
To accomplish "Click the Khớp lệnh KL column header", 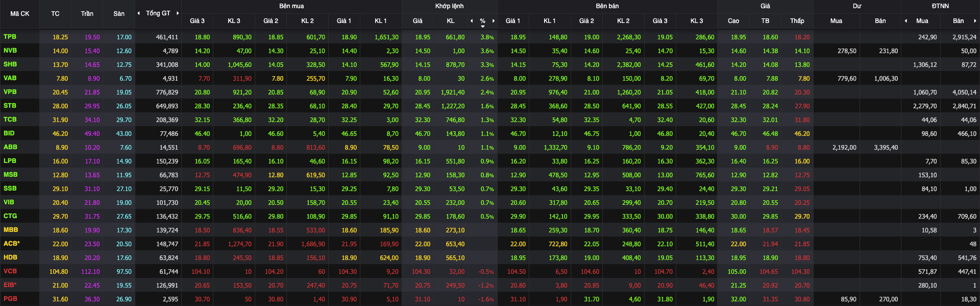I will point(450,21).
